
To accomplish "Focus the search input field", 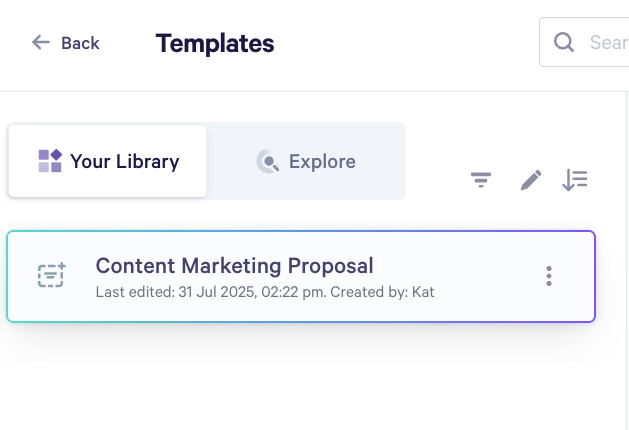I will [x=584, y=42].
